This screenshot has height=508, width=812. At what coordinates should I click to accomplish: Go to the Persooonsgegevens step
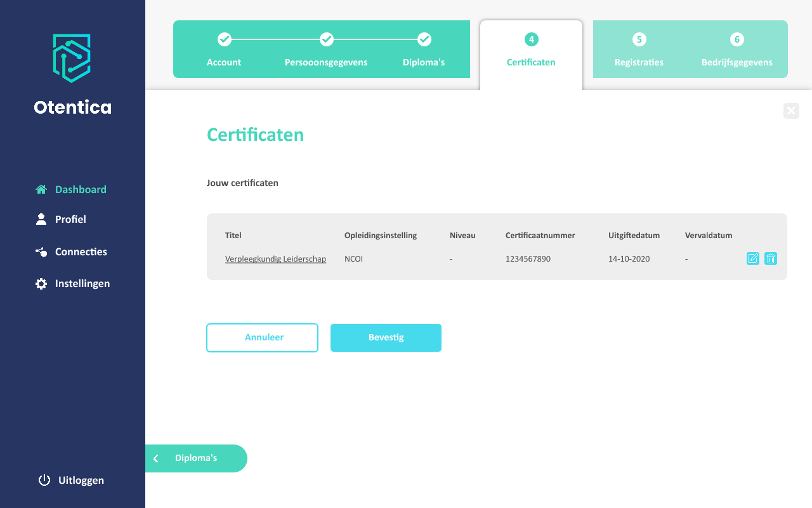pos(326,62)
